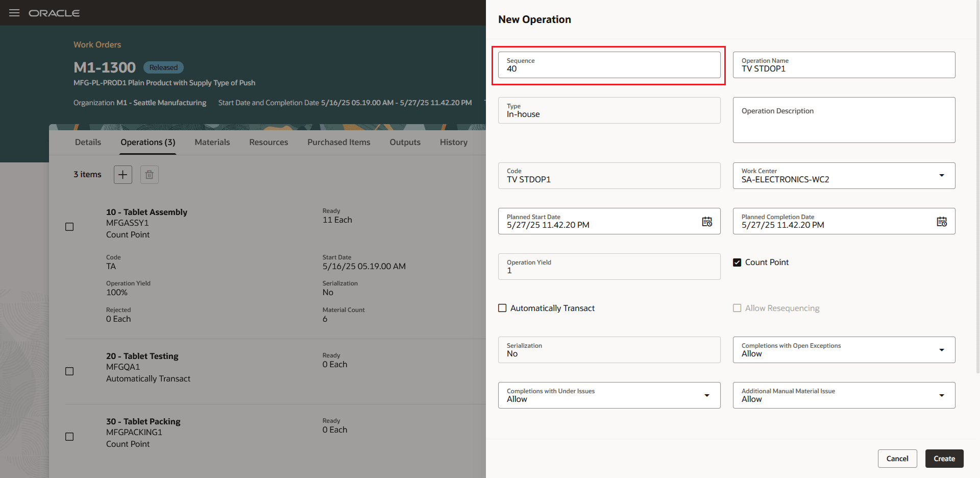Enable the Automatically Transact checkbox
Screen dimensions: 980x478
point(502,308)
